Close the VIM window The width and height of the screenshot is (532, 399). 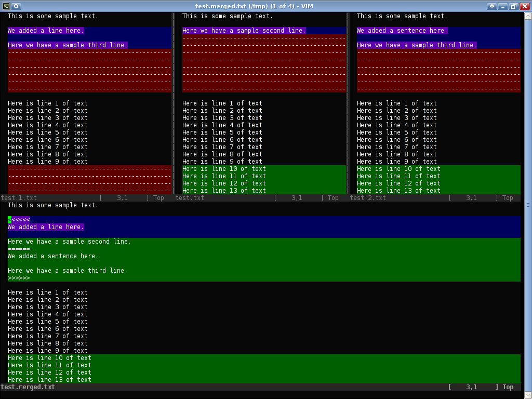[x=525, y=6]
